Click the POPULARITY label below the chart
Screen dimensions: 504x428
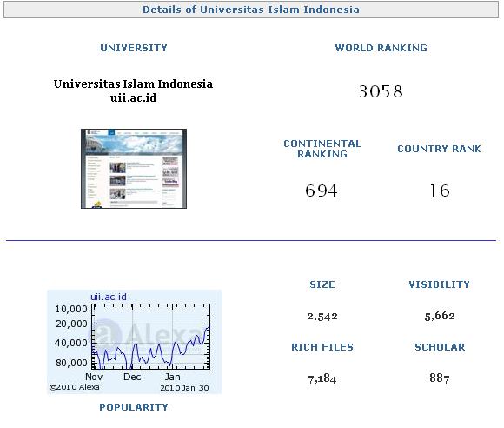[x=134, y=407]
